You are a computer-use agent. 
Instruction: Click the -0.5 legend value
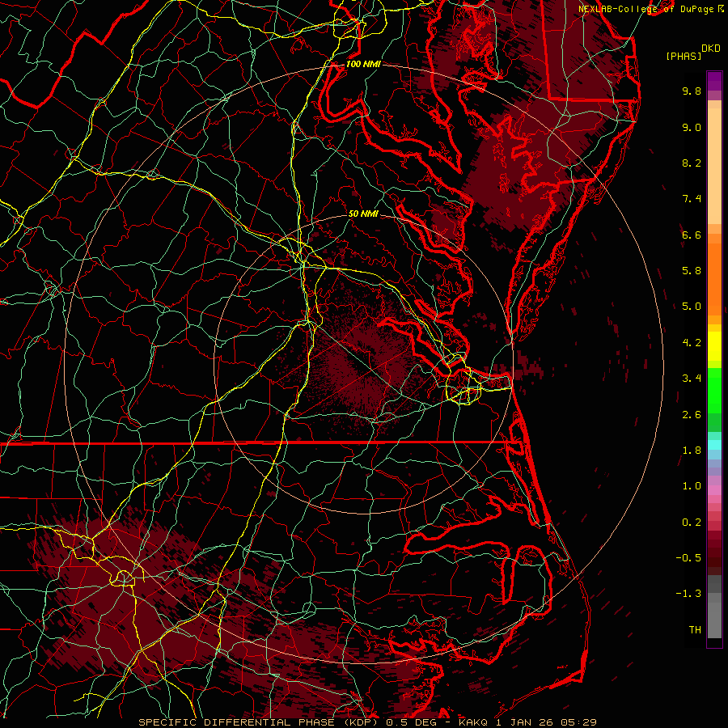[x=688, y=558]
